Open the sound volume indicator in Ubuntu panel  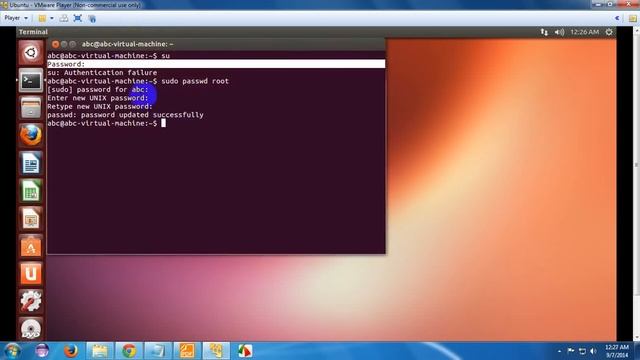coord(559,32)
